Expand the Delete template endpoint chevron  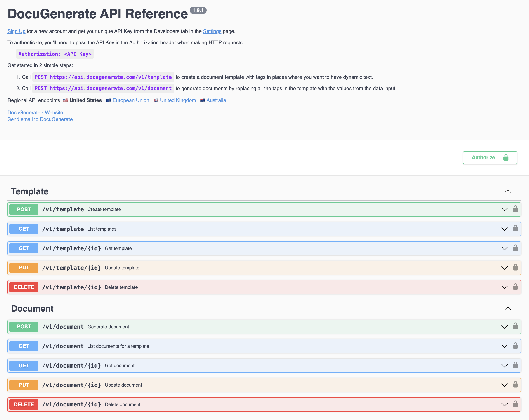click(504, 287)
